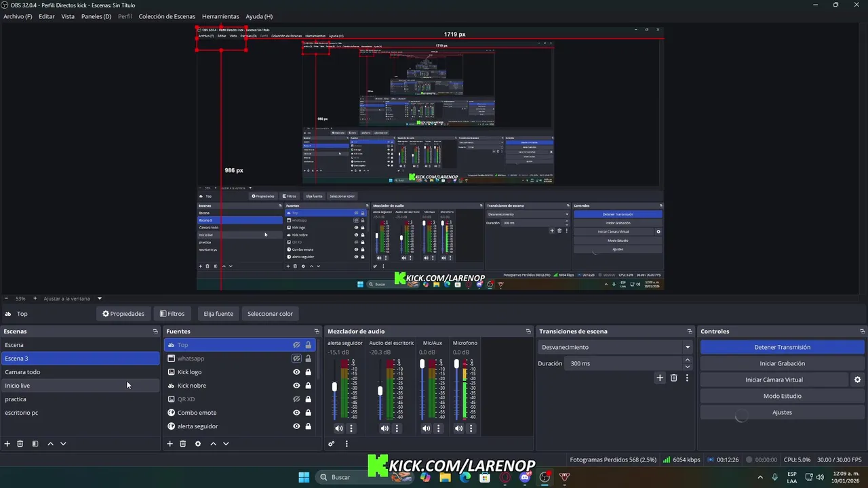Toggle lock on the Kick logo source
Viewport: 868px width, 488px height.
point(308,372)
